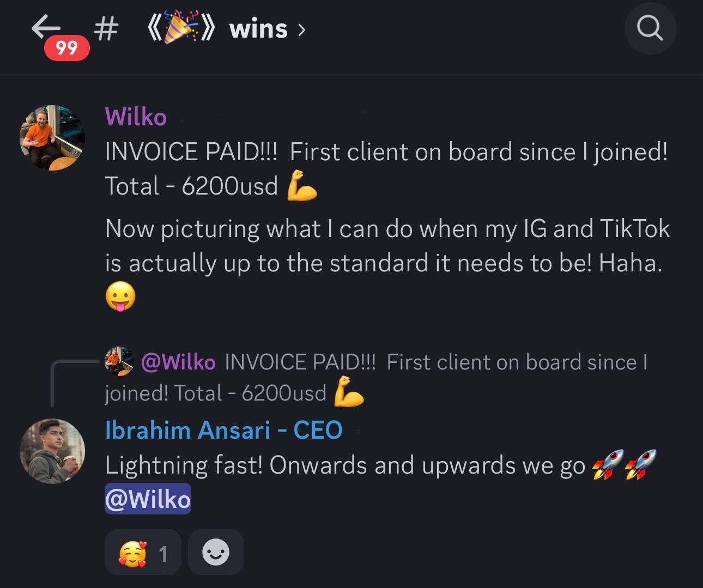
Task: Open Ibrahim Ansari - CEO username
Action: (x=224, y=430)
